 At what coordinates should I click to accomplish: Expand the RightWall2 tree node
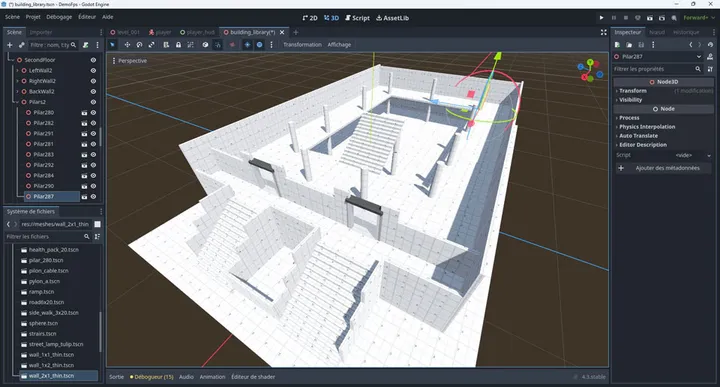[17, 81]
